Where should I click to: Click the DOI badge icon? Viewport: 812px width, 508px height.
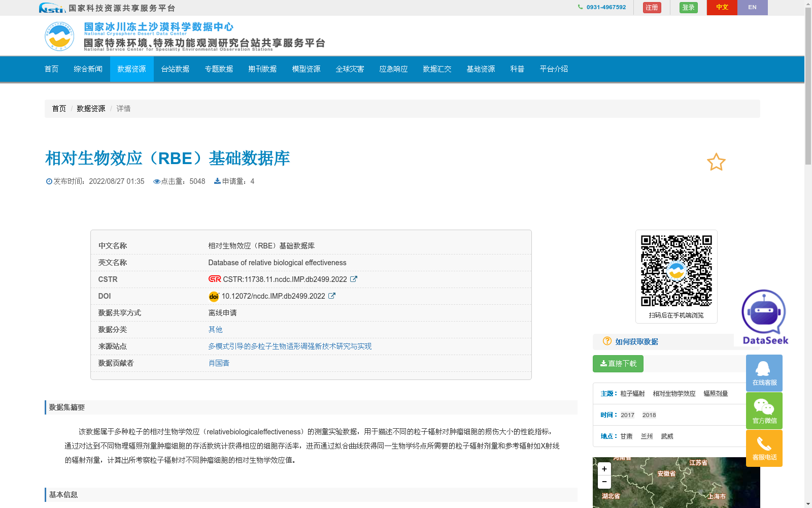click(214, 296)
